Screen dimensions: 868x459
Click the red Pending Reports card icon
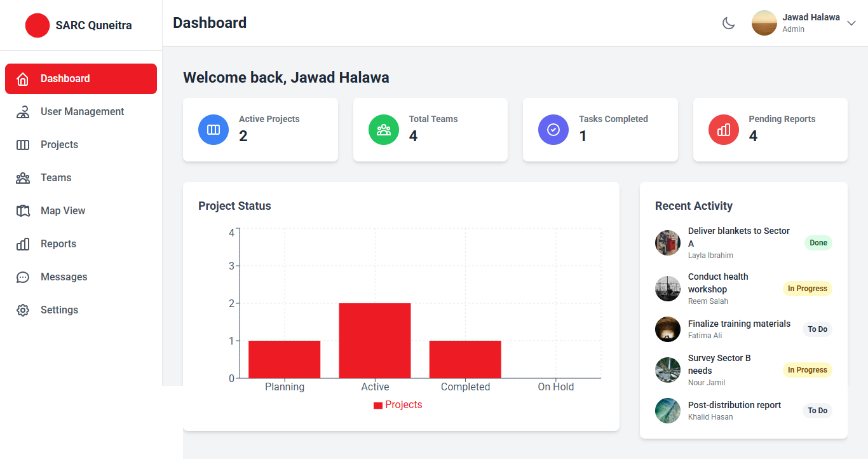[724, 130]
